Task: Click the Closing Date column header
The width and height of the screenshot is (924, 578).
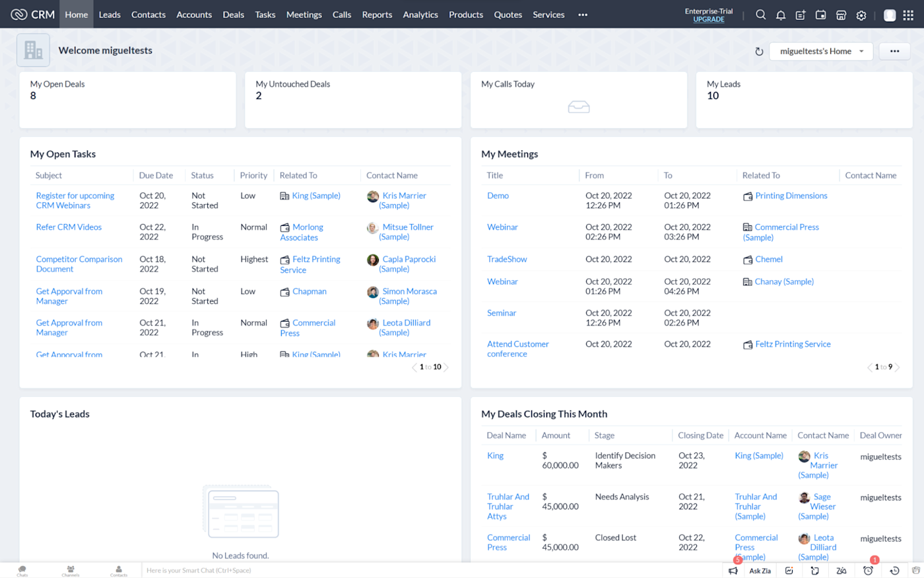Action: (x=700, y=435)
